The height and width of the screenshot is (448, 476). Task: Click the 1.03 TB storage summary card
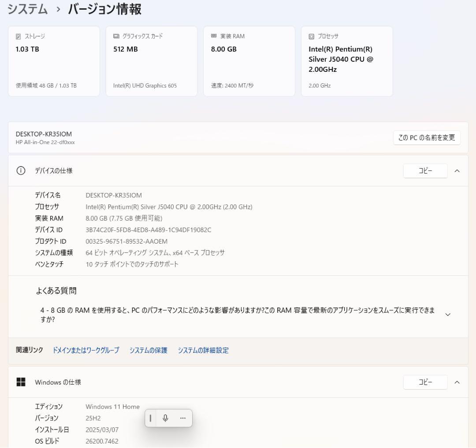[x=54, y=61]
